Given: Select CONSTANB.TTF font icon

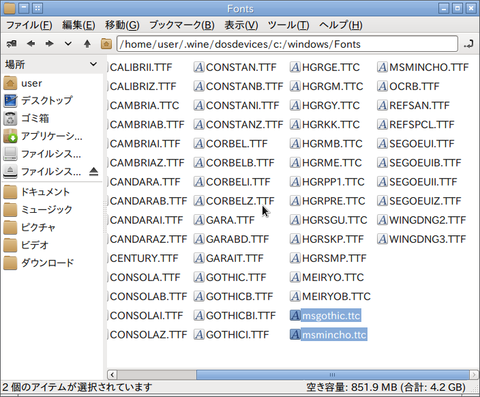Looking at the screenshot, I should pyautogui.click(x=199, y=86).
